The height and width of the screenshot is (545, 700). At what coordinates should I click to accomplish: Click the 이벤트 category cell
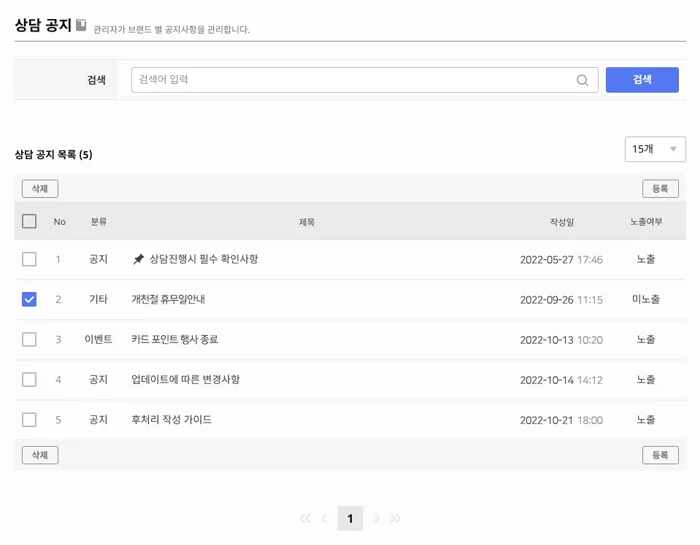pyautogui.click(x=98, y=340)
